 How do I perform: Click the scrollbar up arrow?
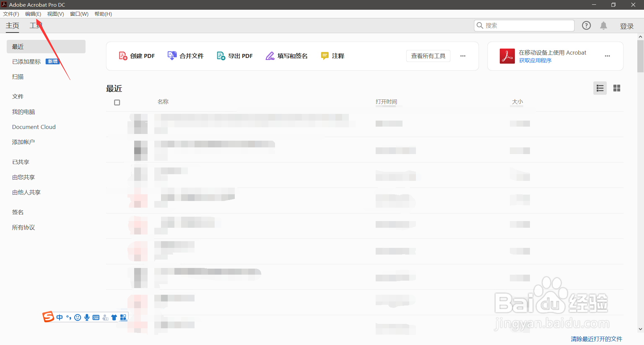coord(640,37)
